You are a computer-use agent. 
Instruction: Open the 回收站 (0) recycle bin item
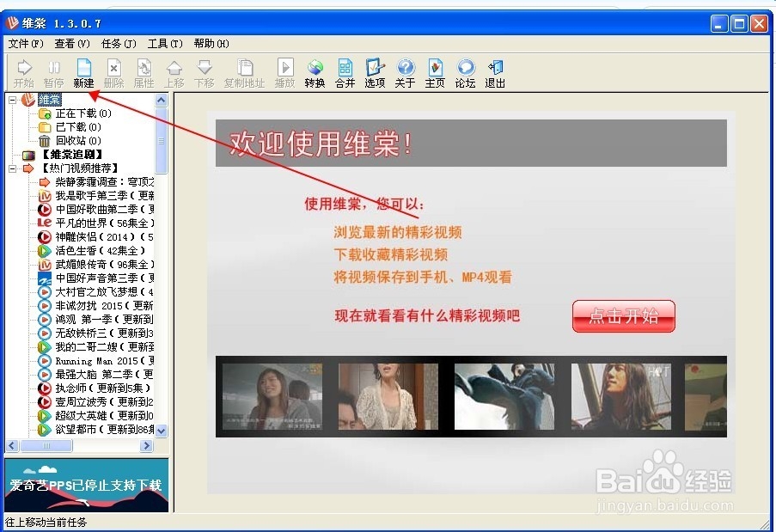tap(78, 141)
